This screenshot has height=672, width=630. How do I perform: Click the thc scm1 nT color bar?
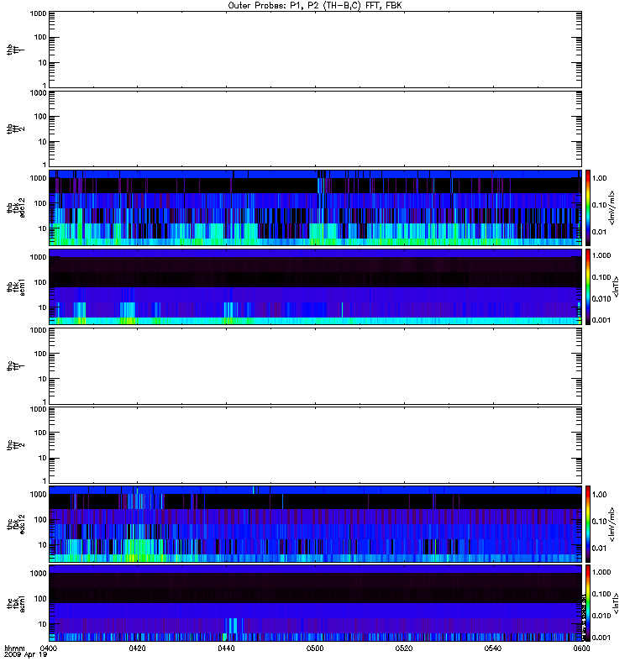coord(588,603)
